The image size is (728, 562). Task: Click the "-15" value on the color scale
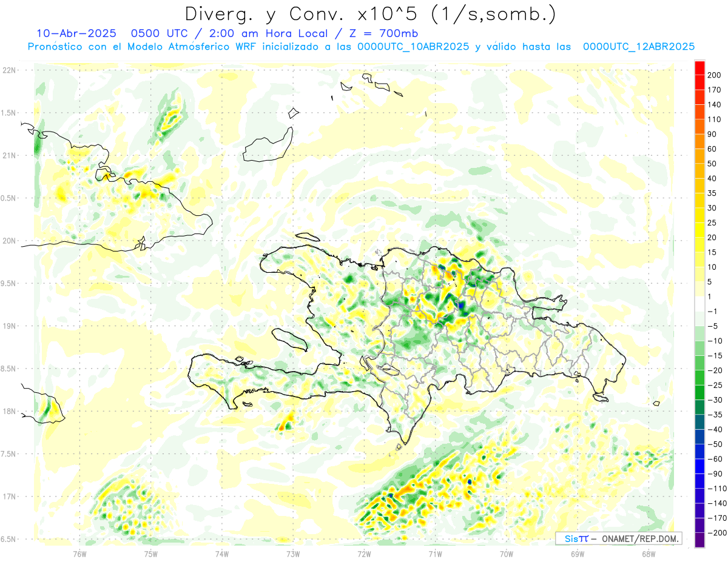[715, 355]
